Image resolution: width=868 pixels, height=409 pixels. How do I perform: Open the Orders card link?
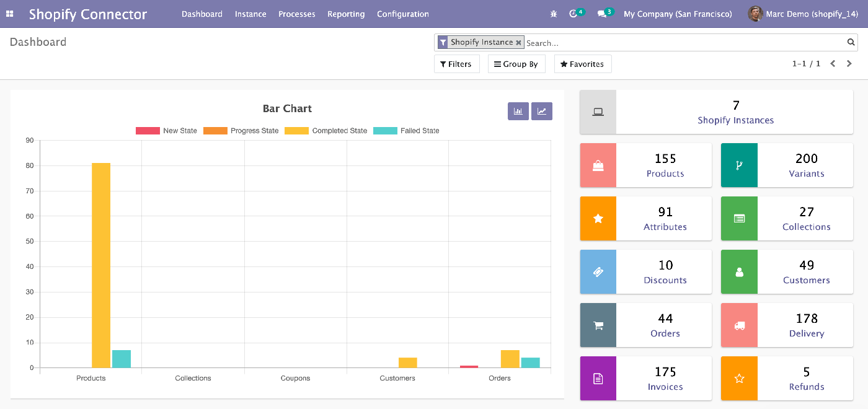pos(665,333)
